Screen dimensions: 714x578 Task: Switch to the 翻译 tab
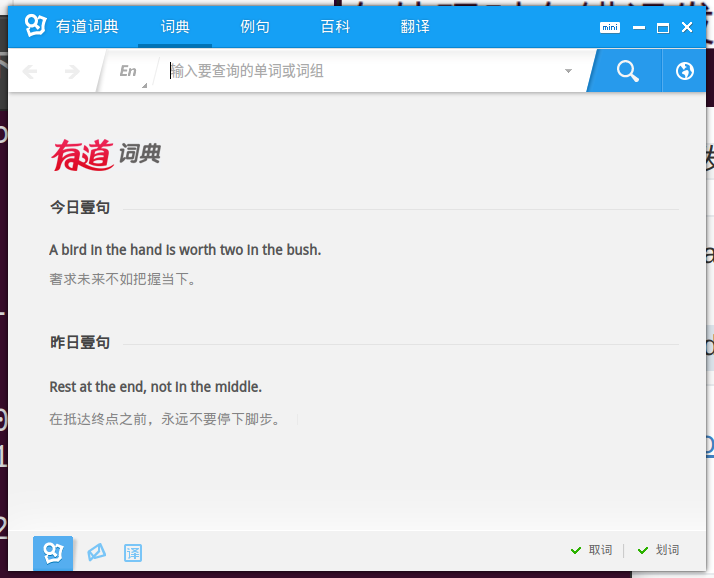(x=415, y=26)
